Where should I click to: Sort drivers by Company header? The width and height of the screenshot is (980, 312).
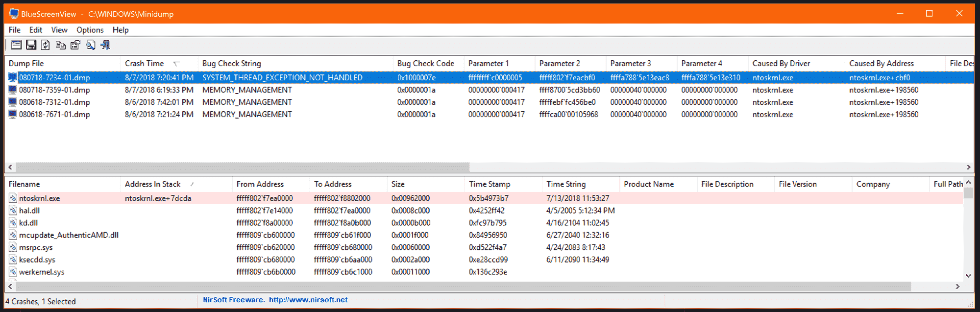click(891, 184)
